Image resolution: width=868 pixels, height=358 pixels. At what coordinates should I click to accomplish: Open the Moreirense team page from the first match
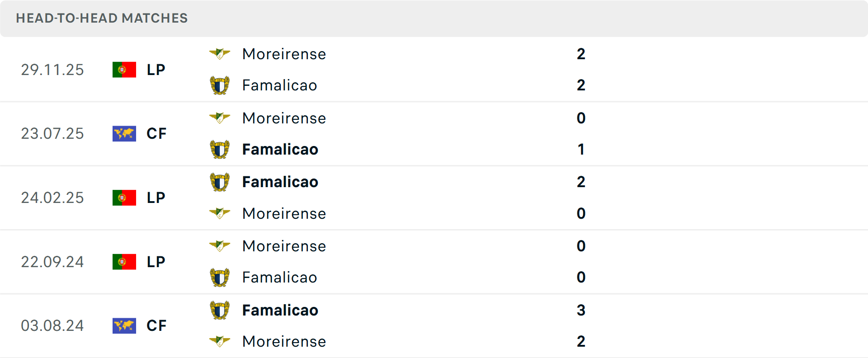point(284,54)
